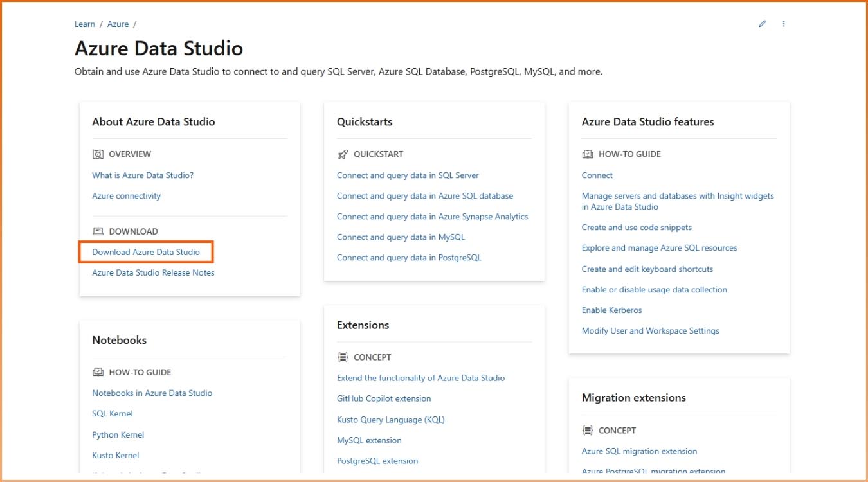The height and width of the screenshot is (482, 868).
Task: Open the GitHub Copilot extension link
Action: click(x=384, y=398)
